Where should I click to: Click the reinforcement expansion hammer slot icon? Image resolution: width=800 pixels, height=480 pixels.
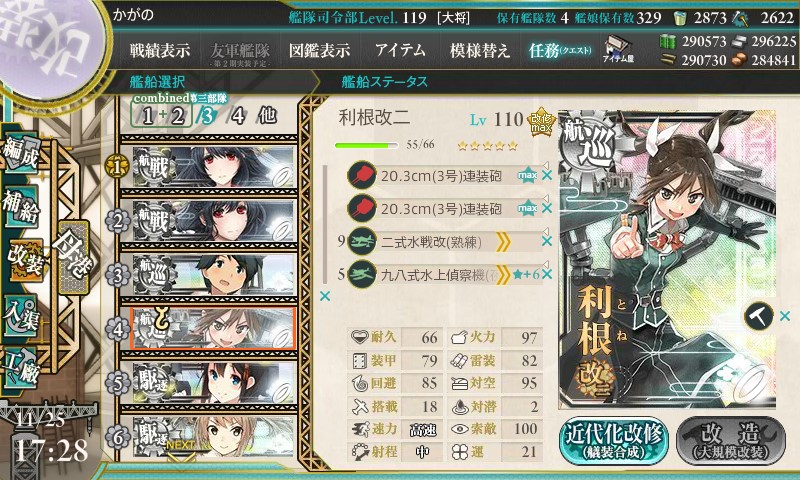click(x=759, y=316)
